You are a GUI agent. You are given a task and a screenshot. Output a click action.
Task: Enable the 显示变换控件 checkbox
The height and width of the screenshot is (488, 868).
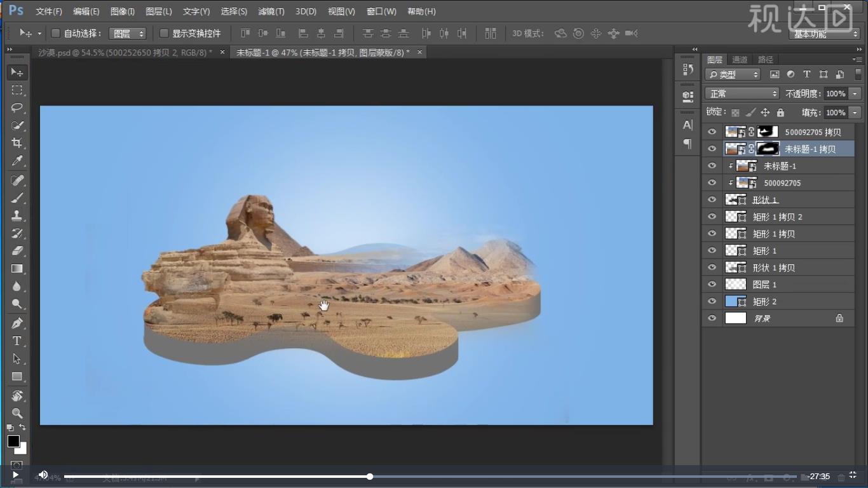click(x=164, y=33)
